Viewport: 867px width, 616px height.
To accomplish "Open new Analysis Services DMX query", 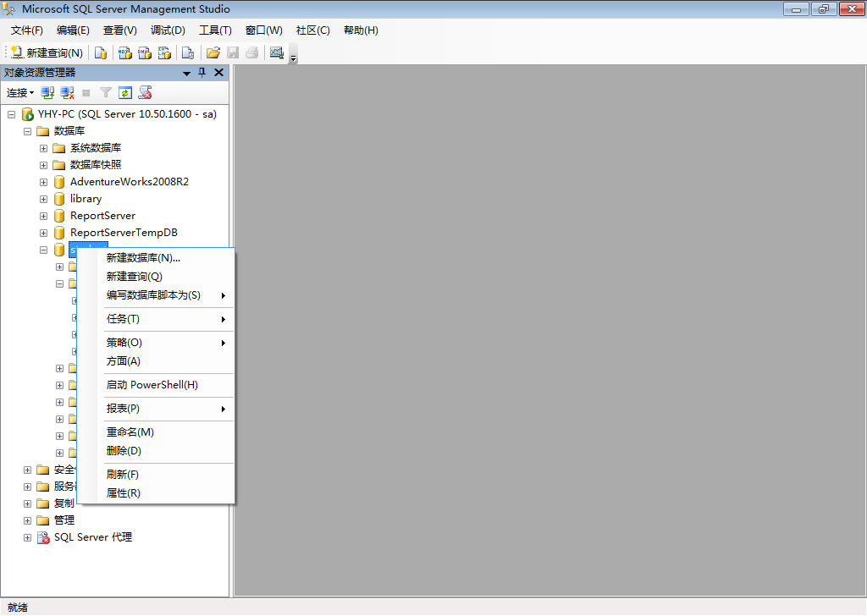I will coord(145,52).
